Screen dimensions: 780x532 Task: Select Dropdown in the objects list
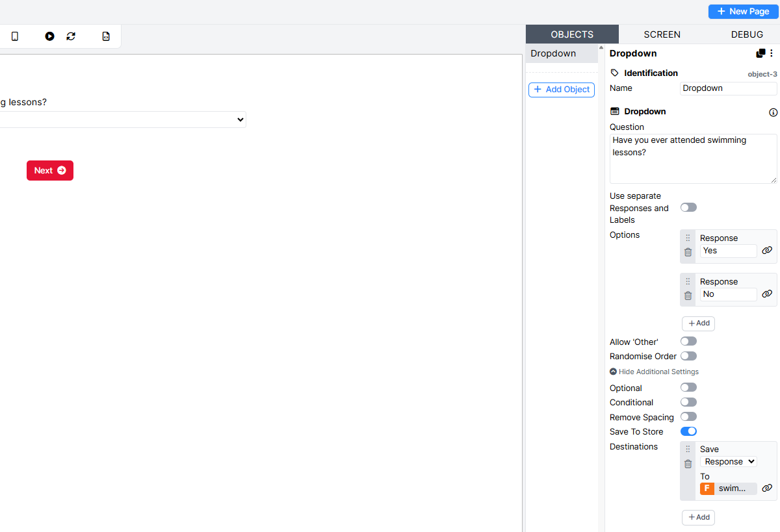(562, 53)
